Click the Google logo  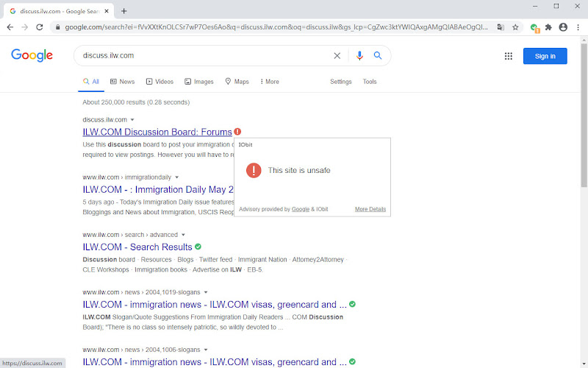pyautogui.click(x=32, y=56)
